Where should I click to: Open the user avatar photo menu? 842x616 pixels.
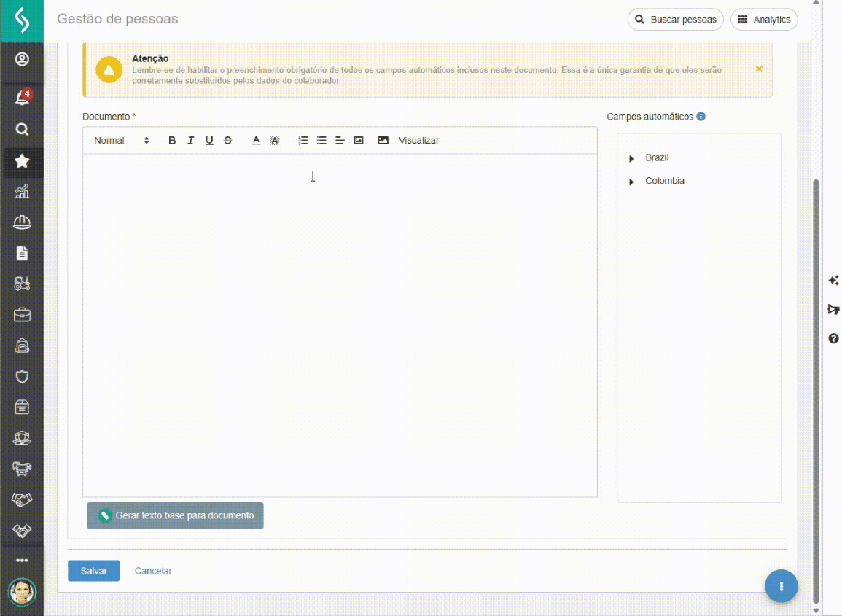click(x=21, y=593)
